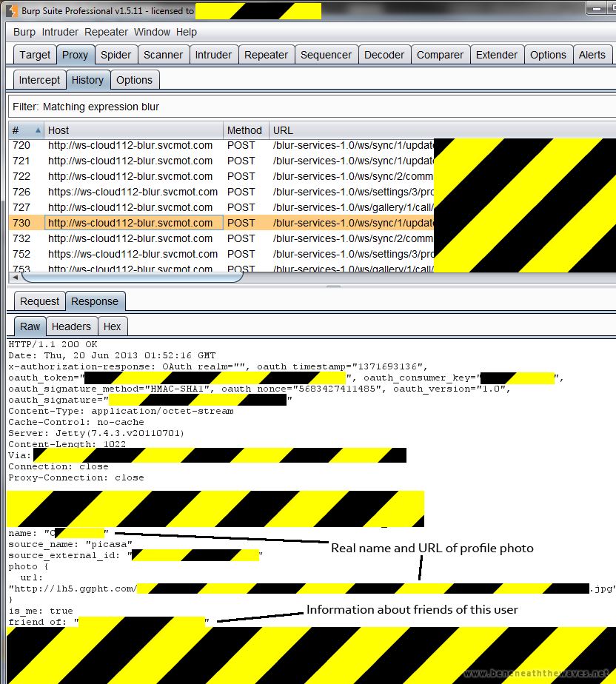Viewport: 616px width, 684px height.
Task: Click the 'Proxy-Connection: close' header line
Action: pos(76,478)
